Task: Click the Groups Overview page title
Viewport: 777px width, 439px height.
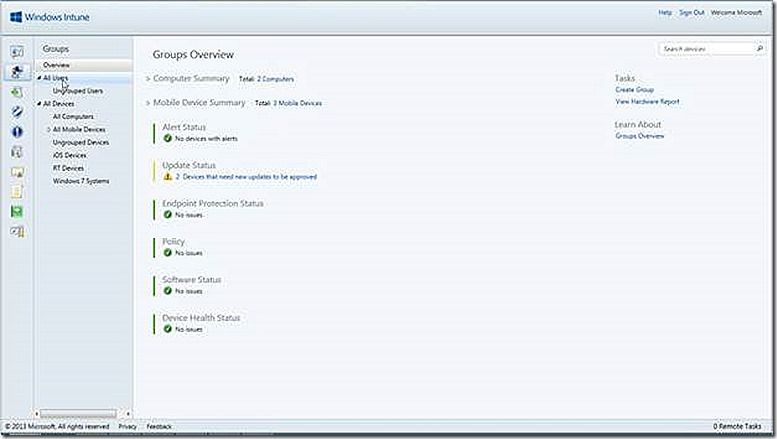Action: pyautogui.click(x=193, y=55)
